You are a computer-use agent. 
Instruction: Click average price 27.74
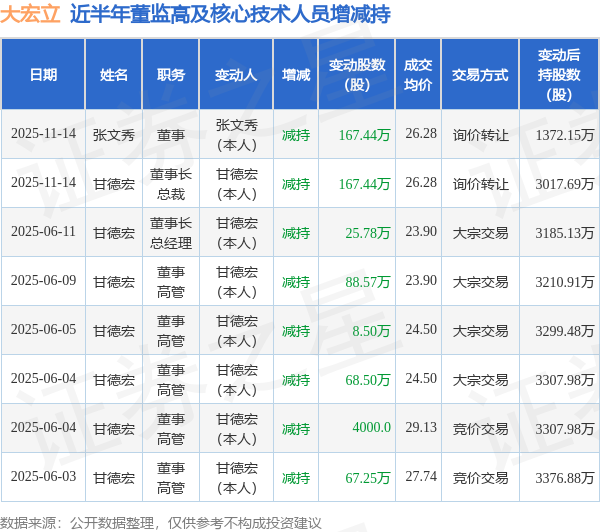point(421,477)
